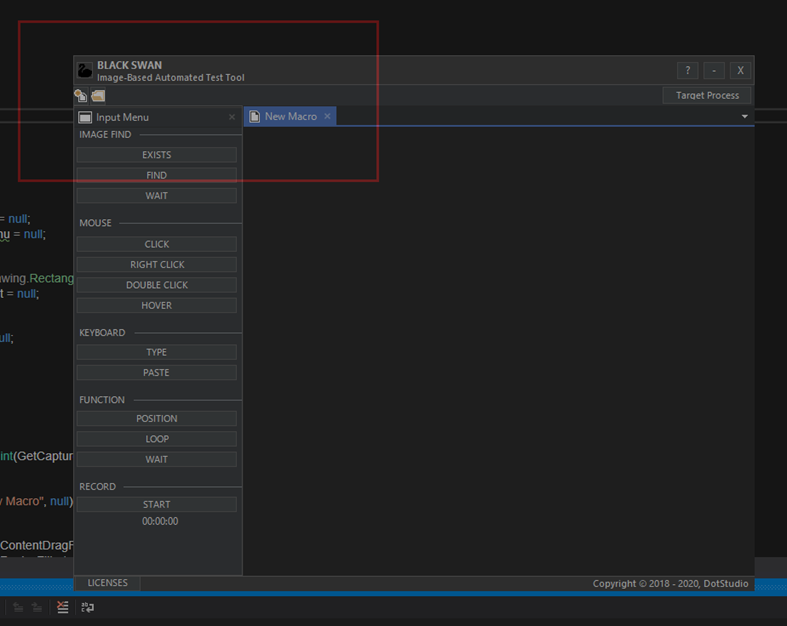Image resolution: width=787 pixels, height=626 pixels.
Task: Click the FUNCTION section label
Action: coord(102,400)
